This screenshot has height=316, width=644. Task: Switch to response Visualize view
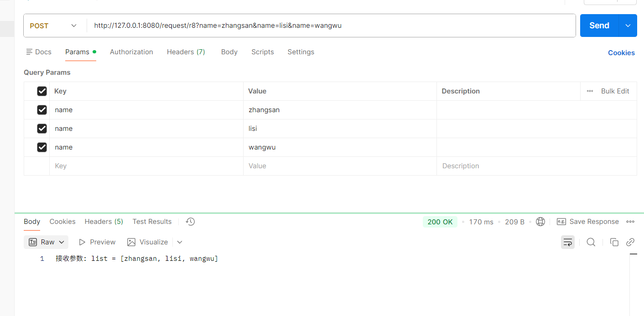click(148, 242)
